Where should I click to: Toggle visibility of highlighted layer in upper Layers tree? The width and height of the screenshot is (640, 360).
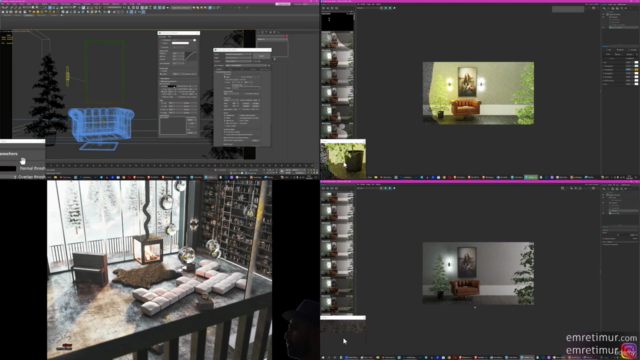(603, 27)
